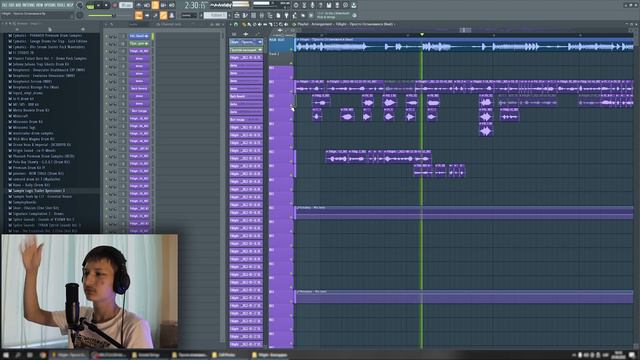Viewport: 640px width, 360px height.
Task: Adjust the main volume slider
Action: [101, 16]
